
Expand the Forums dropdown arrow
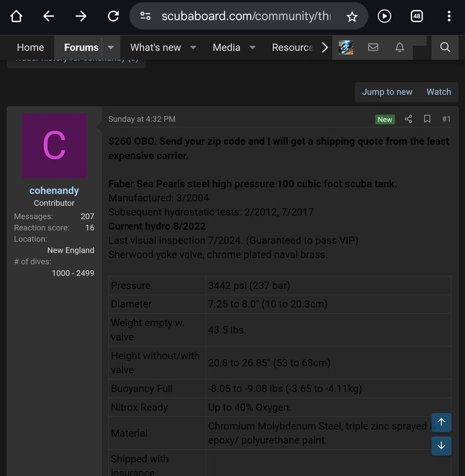(x=111, y=48)
